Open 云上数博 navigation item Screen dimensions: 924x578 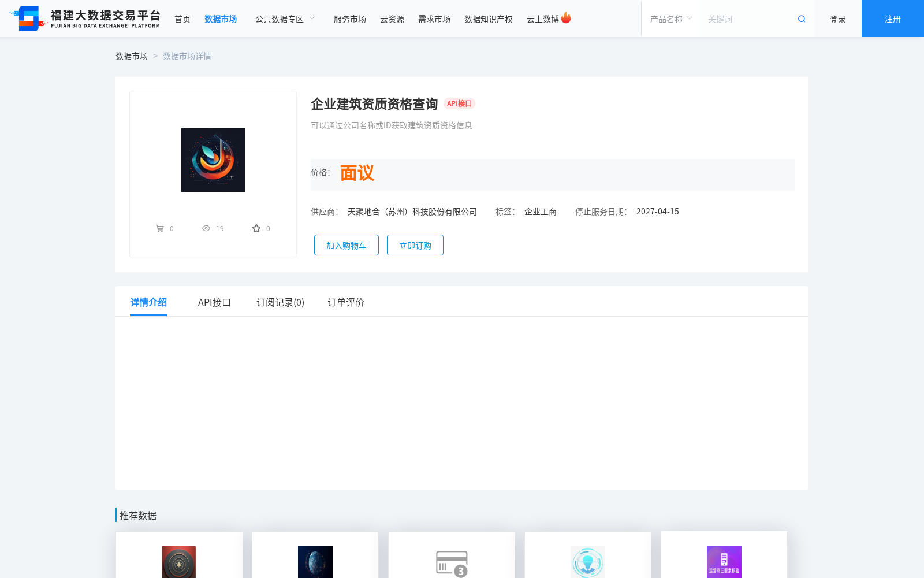coord(543,19)
